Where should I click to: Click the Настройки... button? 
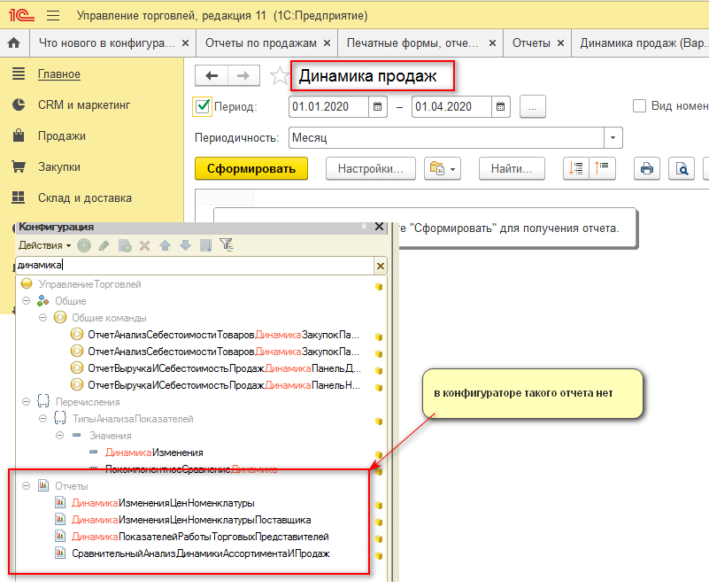[370, 168]
